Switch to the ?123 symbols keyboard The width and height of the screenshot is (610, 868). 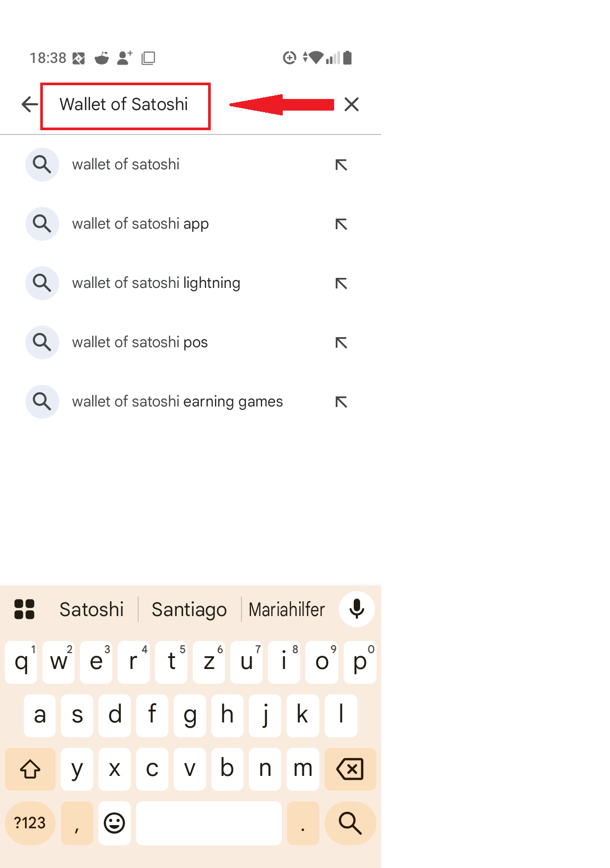click(x=30, y=823)
